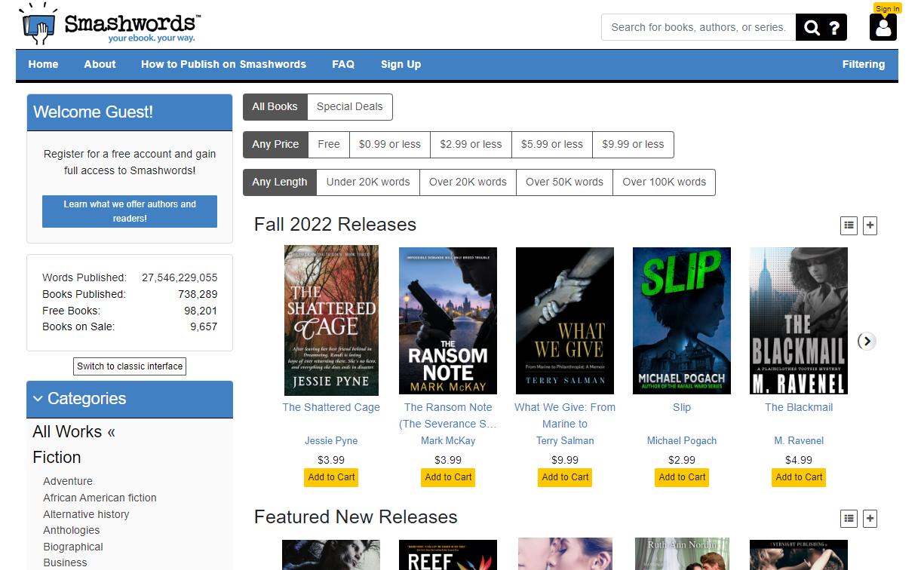Browse the Adventure category

click(x=68, y=481)
